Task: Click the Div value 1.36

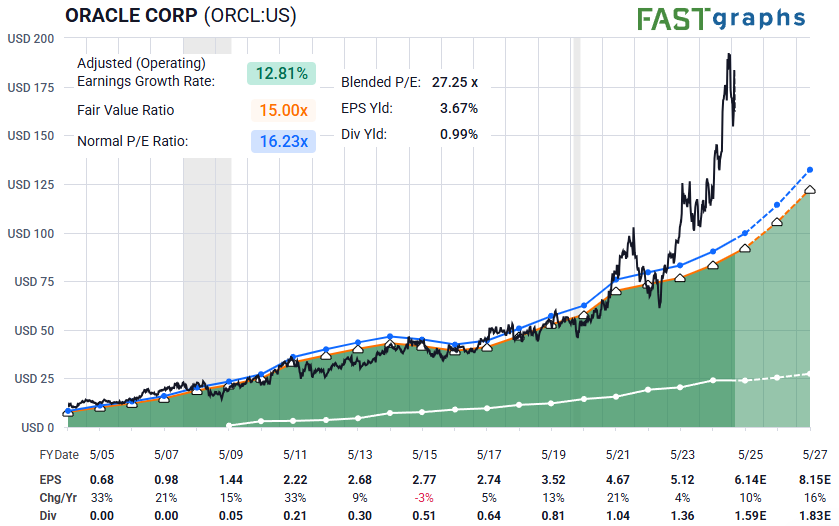Action: [682, 516]
